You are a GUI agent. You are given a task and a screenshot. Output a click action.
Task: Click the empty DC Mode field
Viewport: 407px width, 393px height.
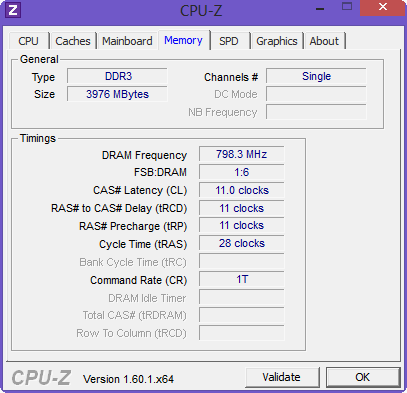[x=316, y=94]
